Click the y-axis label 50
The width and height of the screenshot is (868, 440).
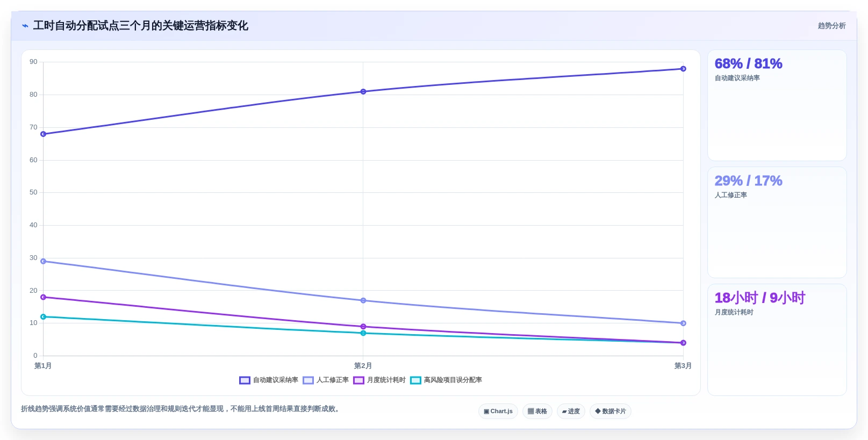click(33, 192)
